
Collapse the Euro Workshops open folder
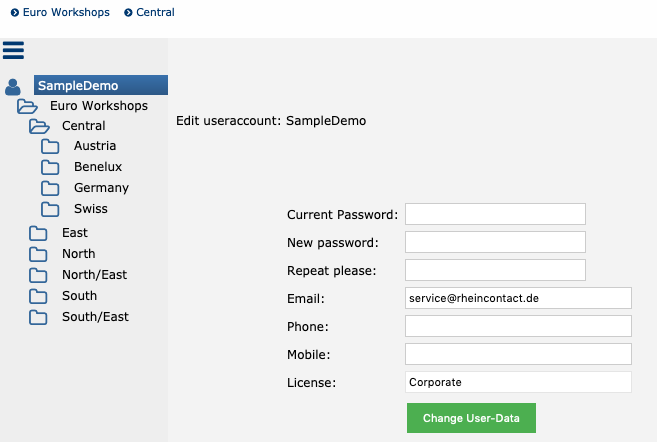(x=27, y=106)
